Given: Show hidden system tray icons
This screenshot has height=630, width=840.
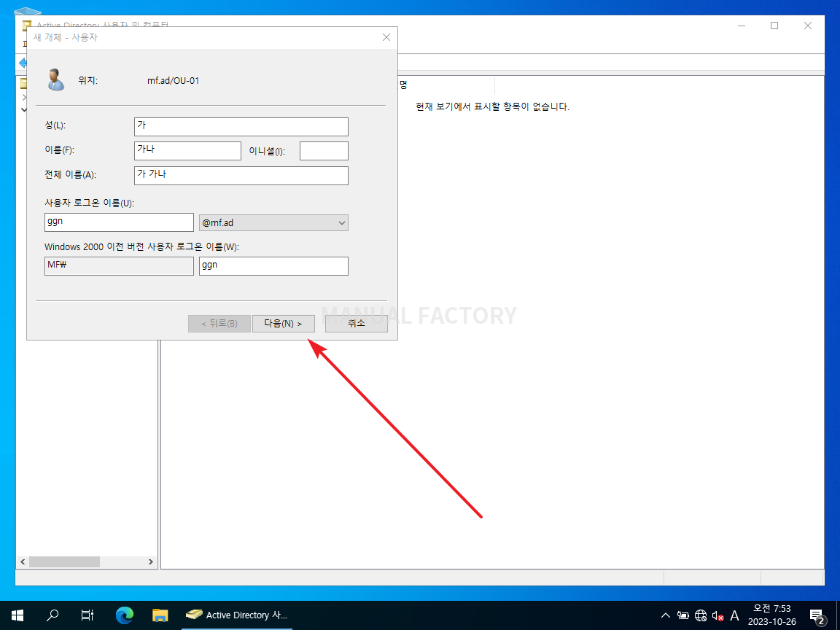Looking at the screenshot, I should [665, 615].
